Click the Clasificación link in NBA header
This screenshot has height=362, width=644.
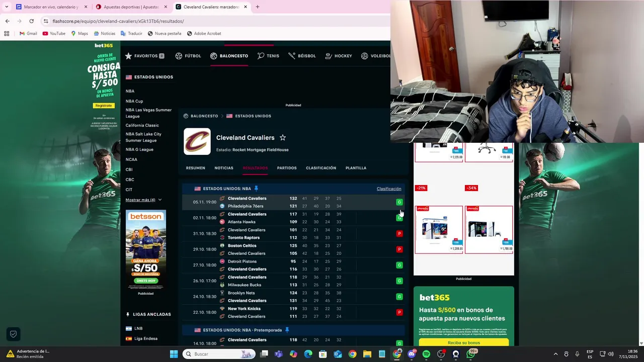[x=389, y=189]
